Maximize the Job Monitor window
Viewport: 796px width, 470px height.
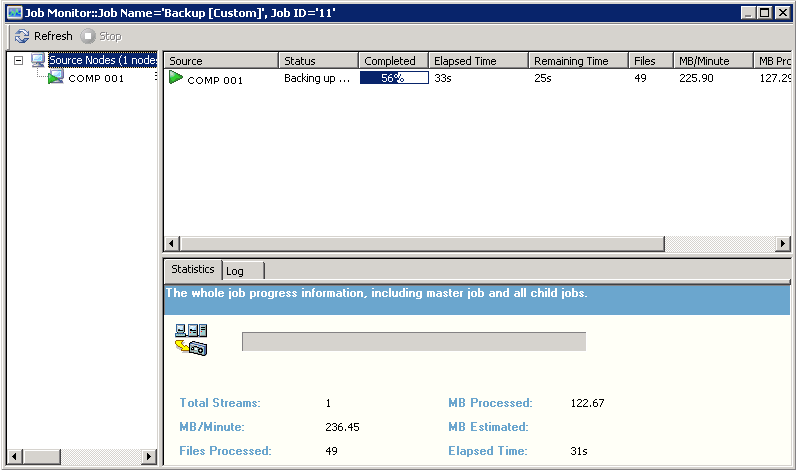pos(765,12)
